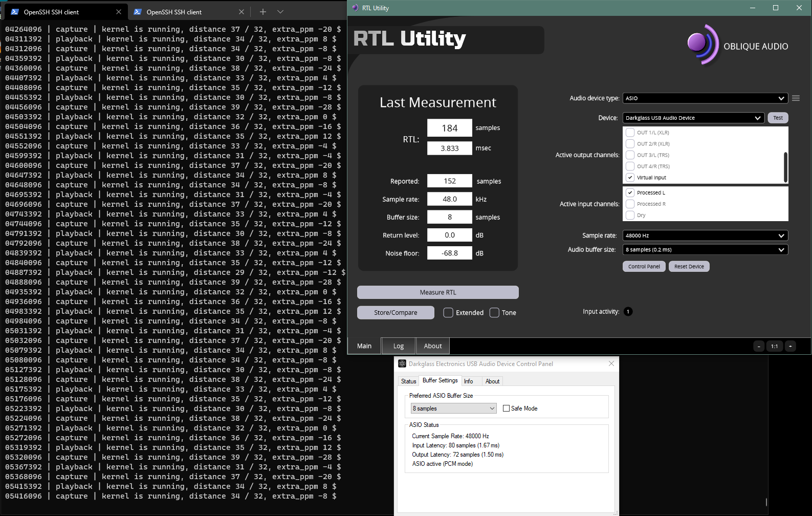Open terminal profile dropdown chevron
The width and height of the screenshot is (812, 516).
point(280,12)
